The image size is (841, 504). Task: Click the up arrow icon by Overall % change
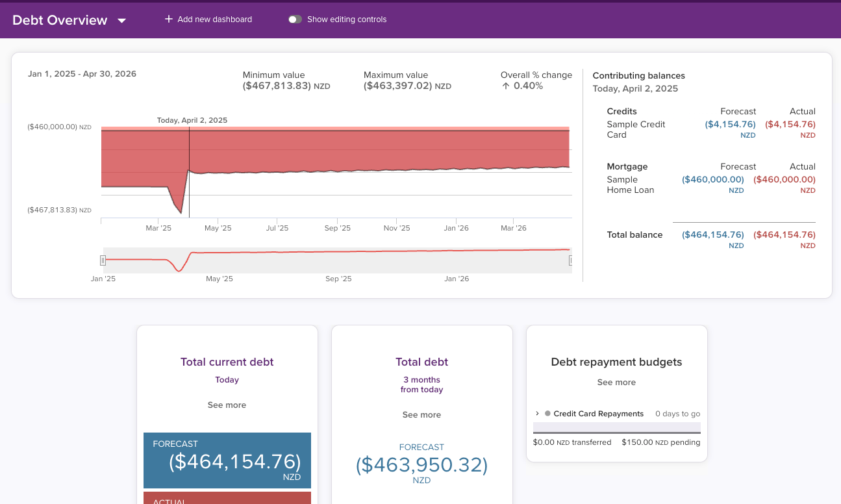click(x=505, y=86)
